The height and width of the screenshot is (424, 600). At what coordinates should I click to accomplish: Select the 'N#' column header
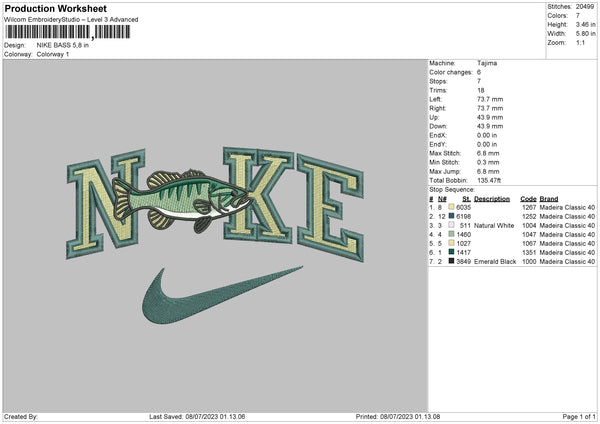click(442, 199)
